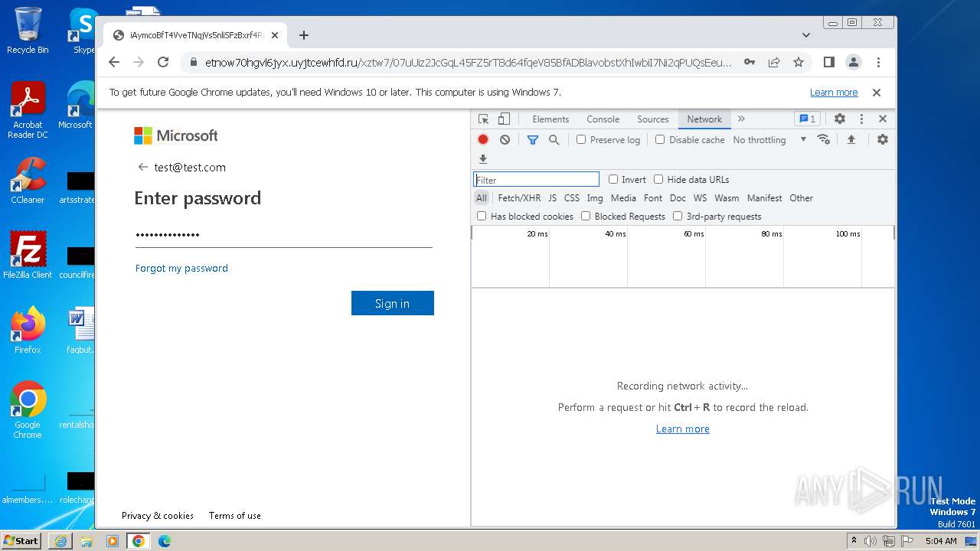Open Learn more in update notification

click(x=834, y=93)
